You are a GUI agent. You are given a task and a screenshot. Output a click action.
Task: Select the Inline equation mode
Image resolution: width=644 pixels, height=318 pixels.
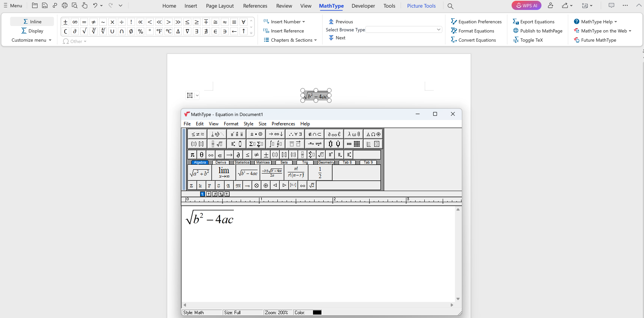(32, 22)
